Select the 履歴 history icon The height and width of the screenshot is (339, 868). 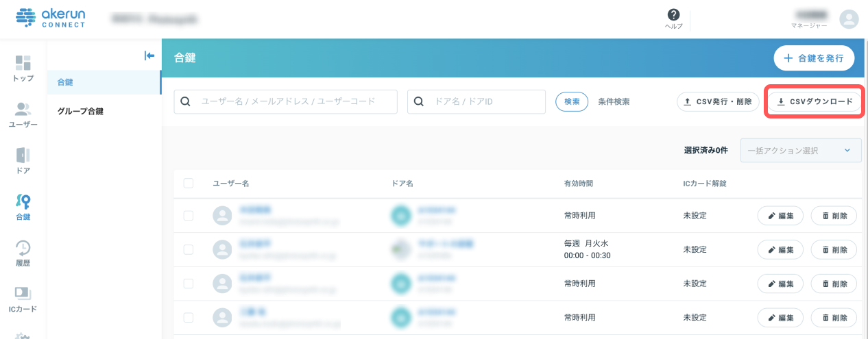pyautogui.click(x=23, y=247)
